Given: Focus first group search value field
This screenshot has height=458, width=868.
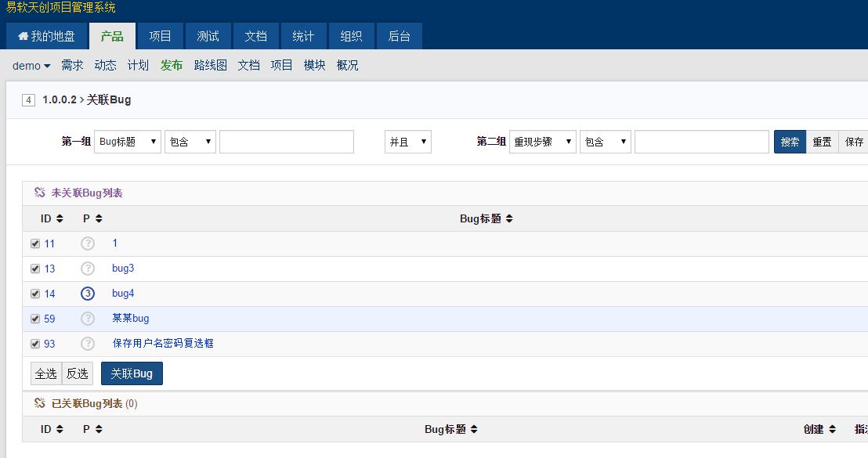Looking at the screenshot, I should point(287,142).
